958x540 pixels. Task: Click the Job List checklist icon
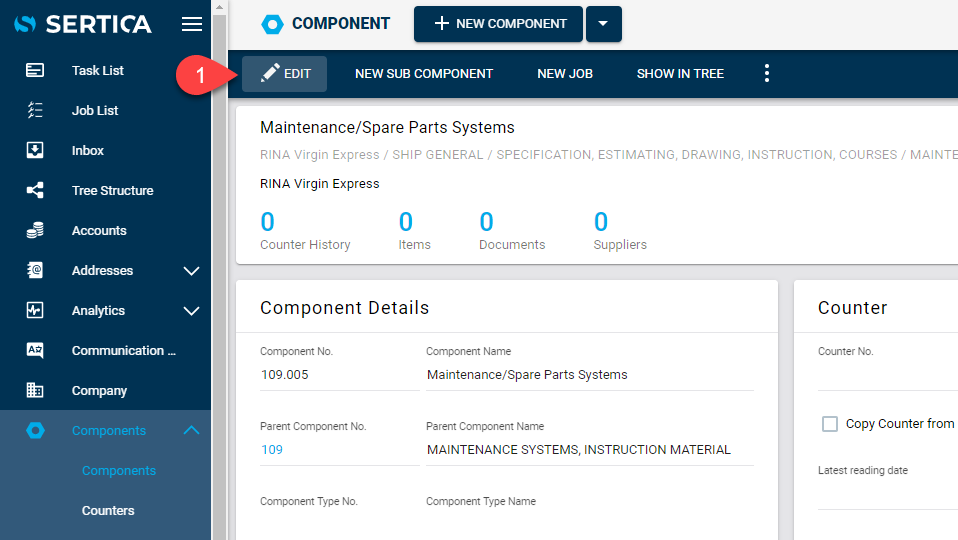click(35, 110)
